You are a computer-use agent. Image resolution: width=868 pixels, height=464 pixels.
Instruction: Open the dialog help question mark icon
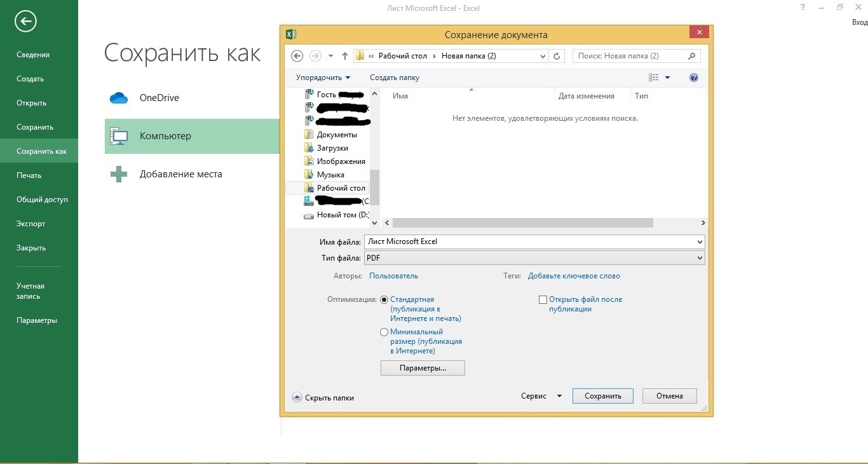click(x=693, y=78)
